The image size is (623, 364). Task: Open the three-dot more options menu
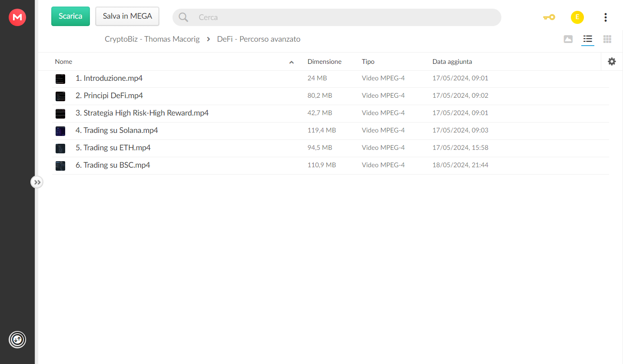point(606,17)
